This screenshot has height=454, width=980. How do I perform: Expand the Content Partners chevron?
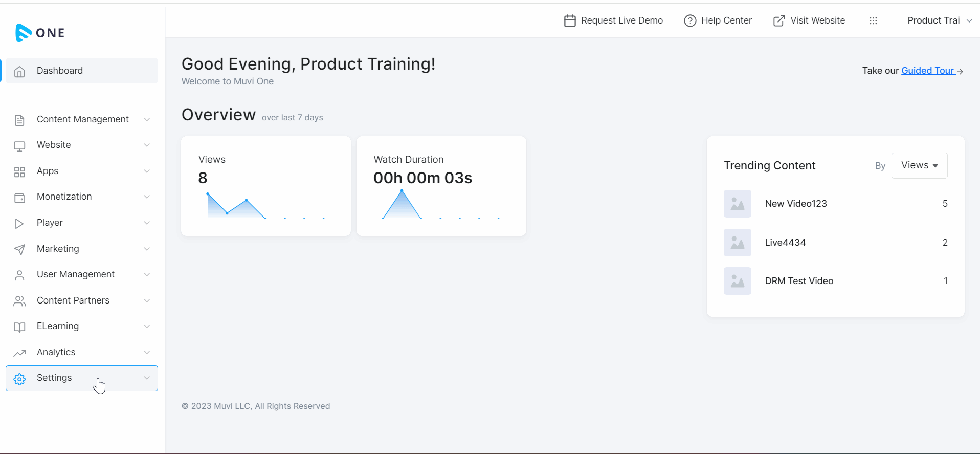pos(147,300)
